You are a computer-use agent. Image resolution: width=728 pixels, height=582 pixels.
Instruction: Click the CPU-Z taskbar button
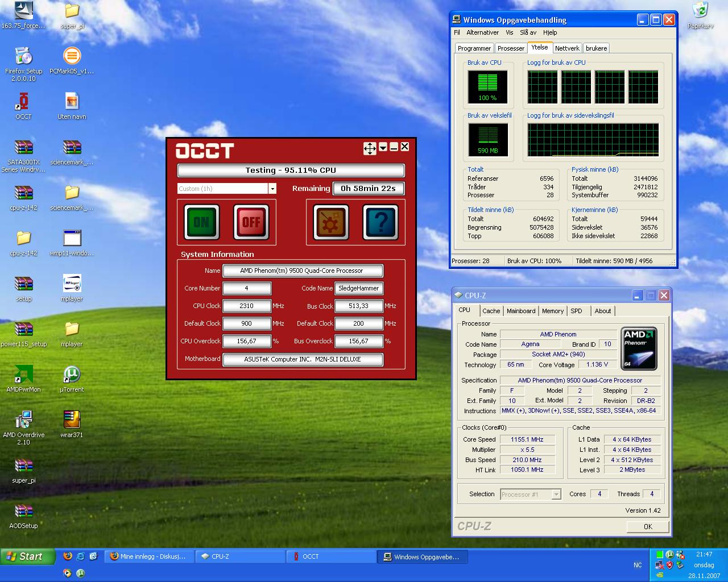pos(241,556)
